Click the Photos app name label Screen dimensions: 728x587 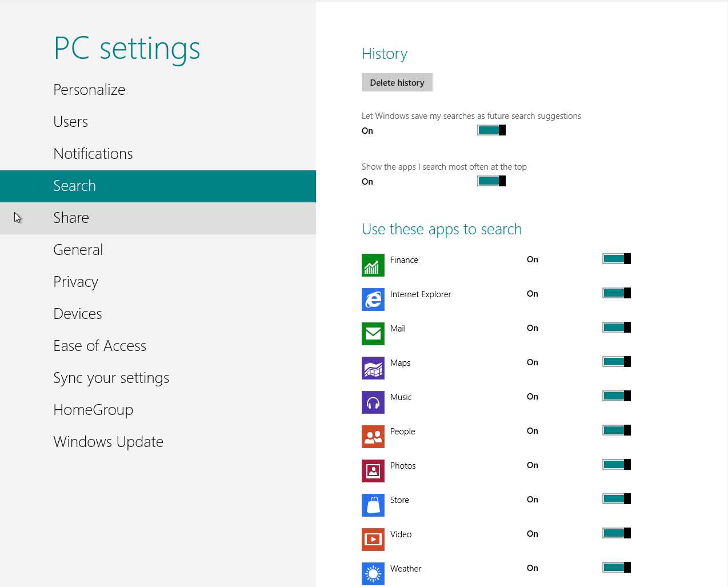tap(403, 466)
